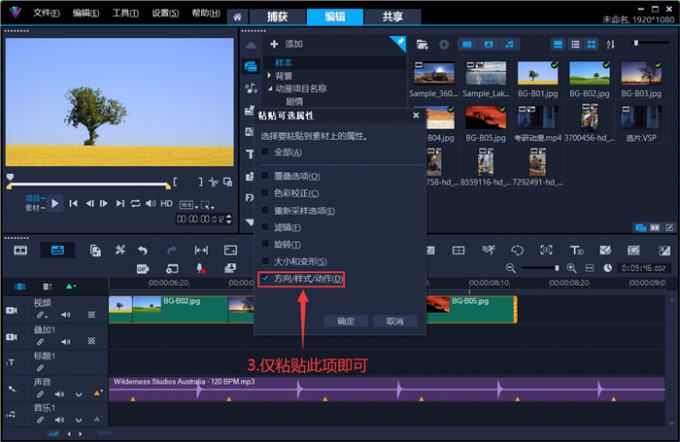Select the 剧情 tree item
The image size is (680, 442).
point(294,101)
